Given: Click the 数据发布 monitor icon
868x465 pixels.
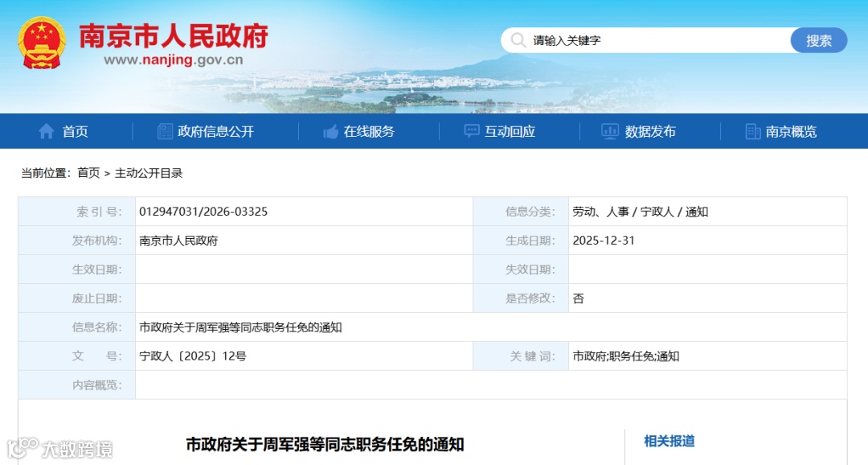Looking at the screenshot, I should point(608,131).
